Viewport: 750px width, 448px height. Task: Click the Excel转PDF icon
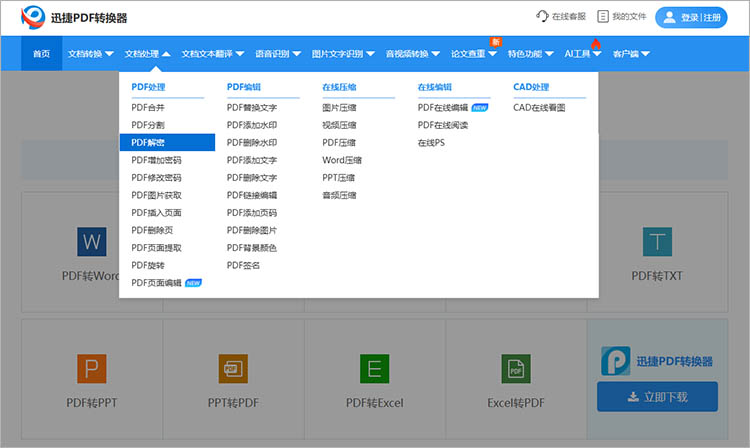516,369
